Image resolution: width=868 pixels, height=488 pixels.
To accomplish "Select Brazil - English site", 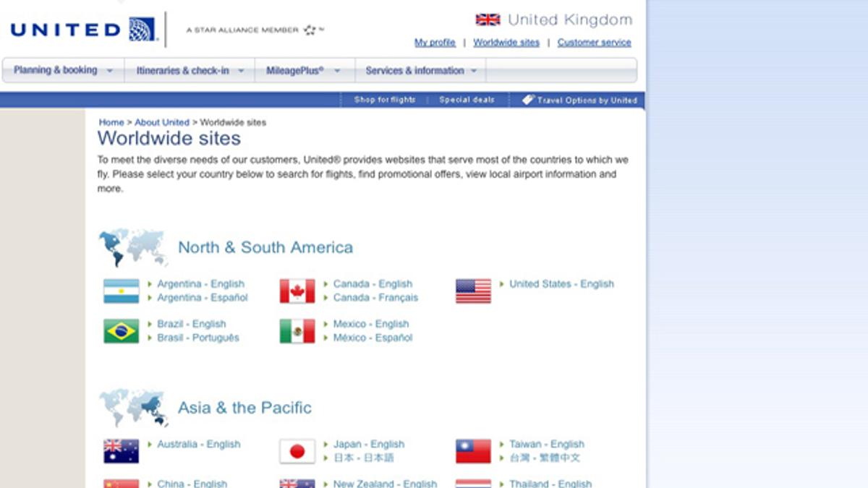I will [192, 324].
